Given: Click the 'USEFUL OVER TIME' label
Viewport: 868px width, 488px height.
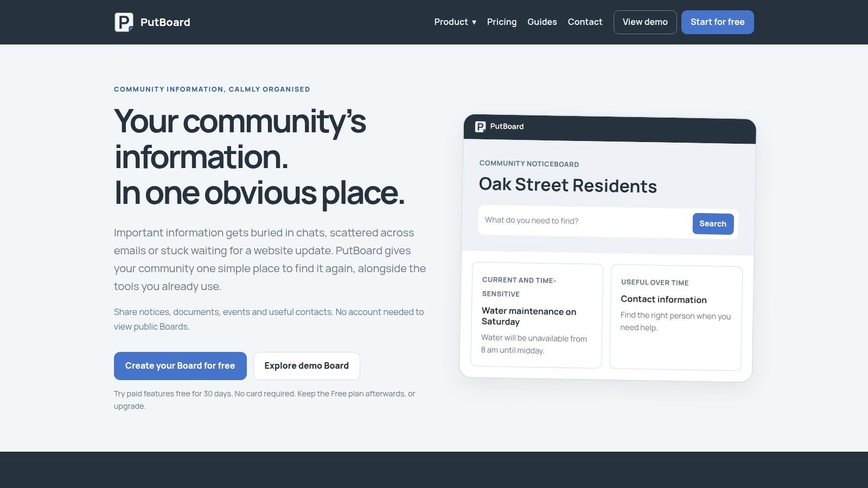Looking at the screenshot, I should [x=655, y=282].
